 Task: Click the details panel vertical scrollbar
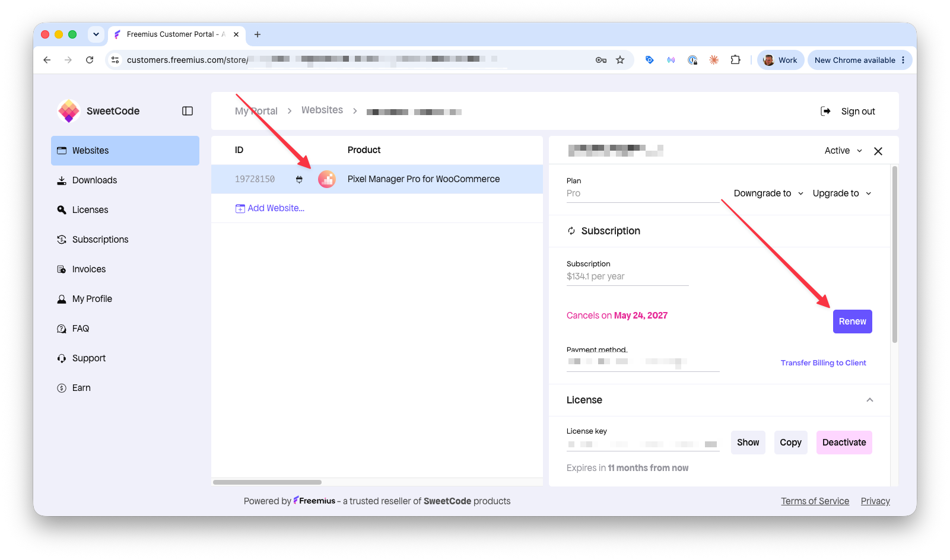[895, 254]
